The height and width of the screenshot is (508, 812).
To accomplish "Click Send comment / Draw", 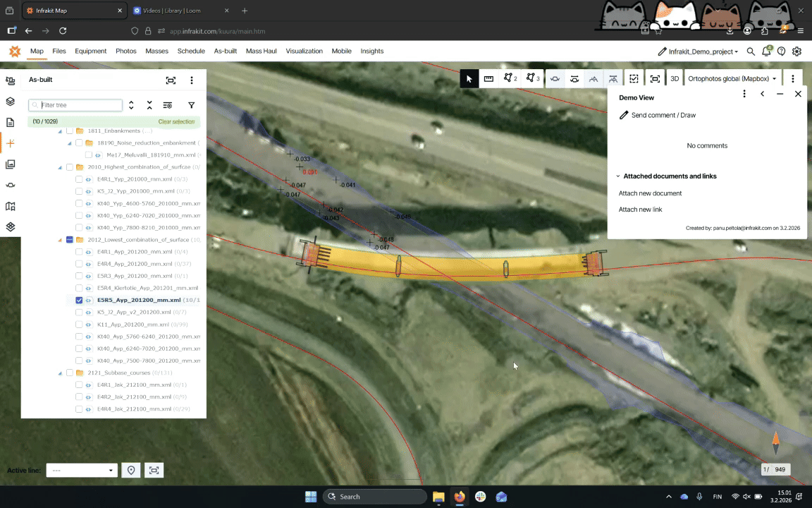I will coord(658,115).
